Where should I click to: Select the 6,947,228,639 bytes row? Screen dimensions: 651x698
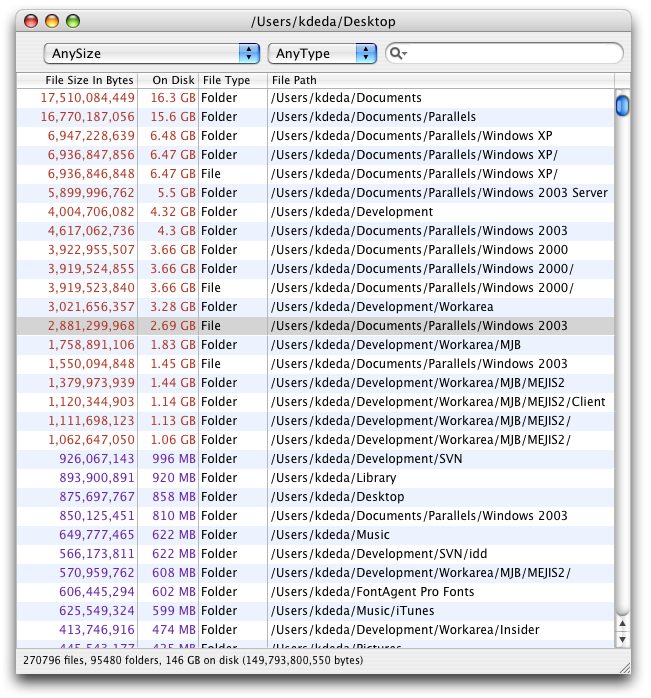click(x=315, y=136)
